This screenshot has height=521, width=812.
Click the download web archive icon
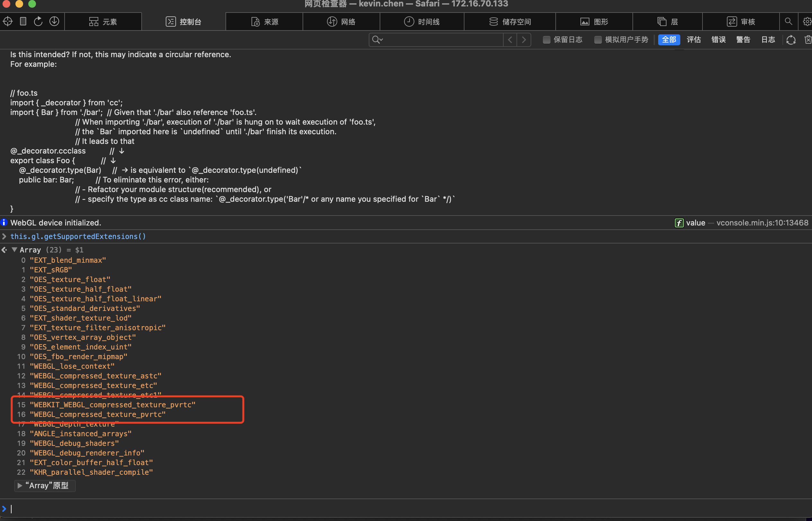(54, 21)
